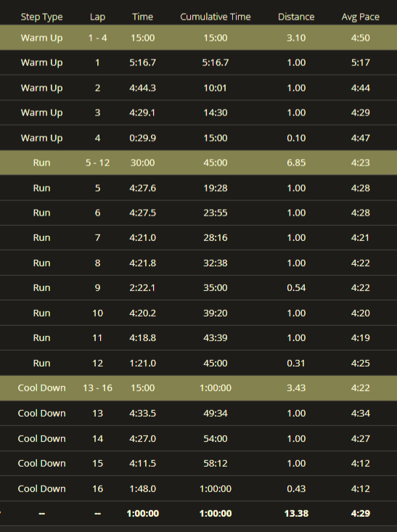Select the Cool Down summary lap range 13 - 16
Image resolution: width=397 pixels, height=532 pixels.
[x=97, y=388]
